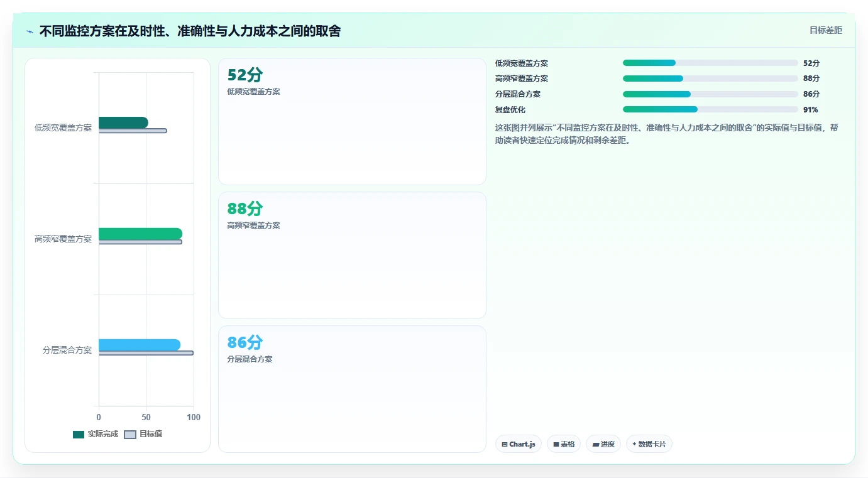Toggle the 实际完成 legend swatch
The image size is (868, 478).
[x=79, y=434]
